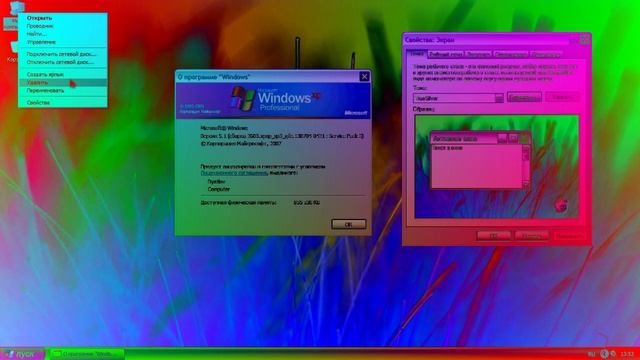Image resolution: width=640 pixels, height=360 pixels.
Task: Expand the Тема dropdown list
Action: [x=499, y=98]
